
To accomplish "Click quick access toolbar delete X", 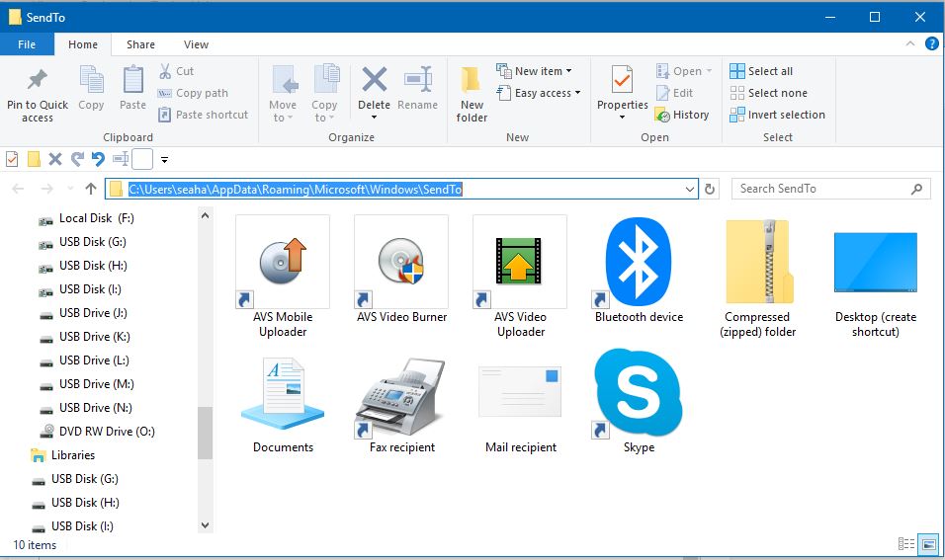I will [54, 159].
